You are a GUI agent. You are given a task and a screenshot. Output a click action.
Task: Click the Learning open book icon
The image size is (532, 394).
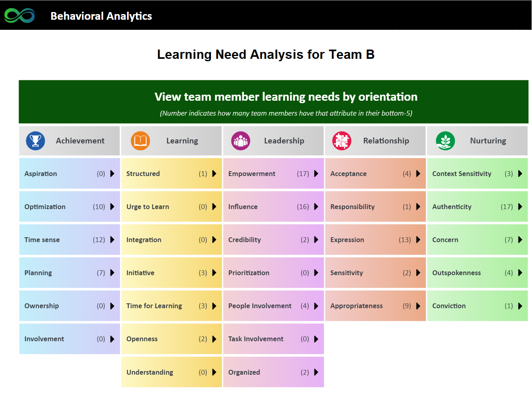click(140, 141)
